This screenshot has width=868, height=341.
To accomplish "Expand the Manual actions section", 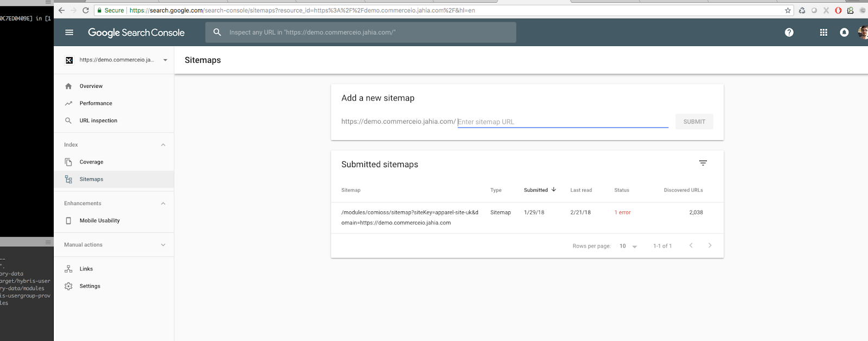I will click(163, 245).
